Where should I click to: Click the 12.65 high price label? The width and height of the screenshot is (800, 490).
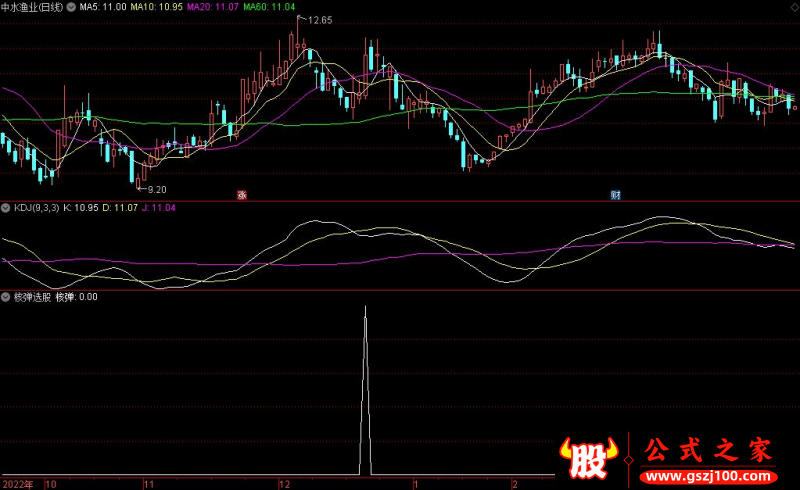click(319, 20)
